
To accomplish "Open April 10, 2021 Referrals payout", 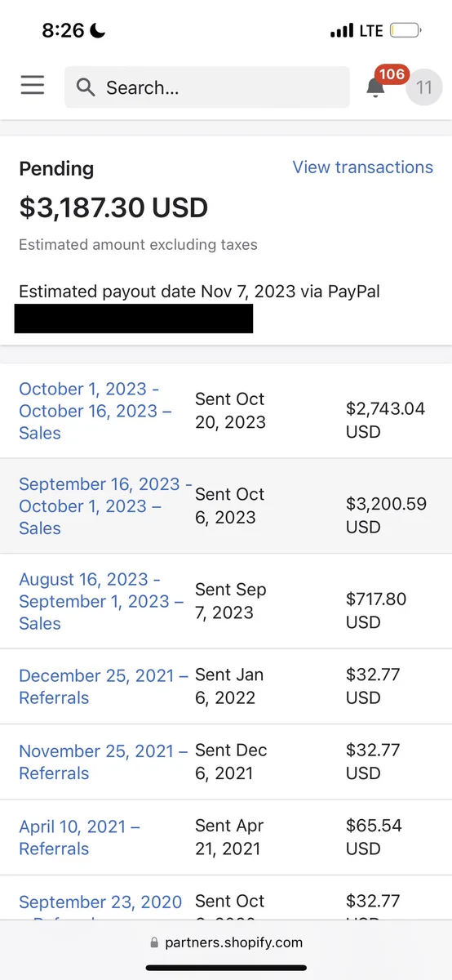I will (x=80, y=838).
